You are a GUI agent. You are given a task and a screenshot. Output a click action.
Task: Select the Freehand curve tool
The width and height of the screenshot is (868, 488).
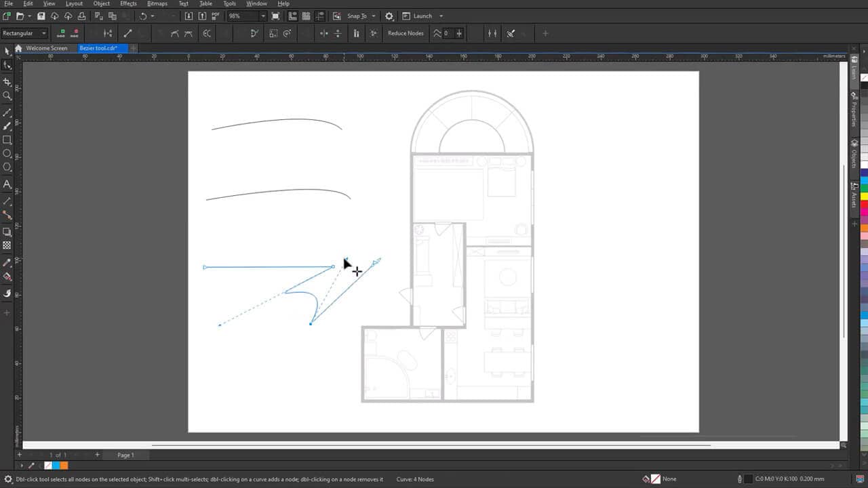pyautogui.click(x=7, y=113)
